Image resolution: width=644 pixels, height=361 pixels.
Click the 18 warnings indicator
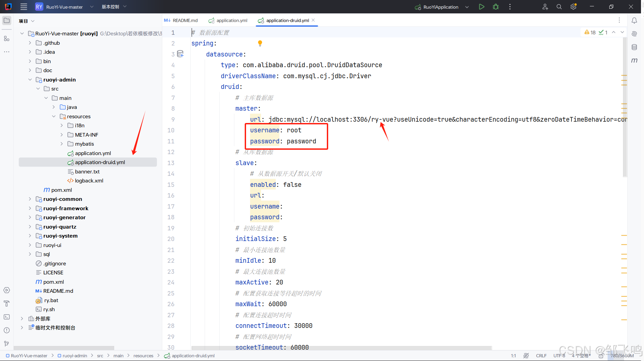[590, 32]
